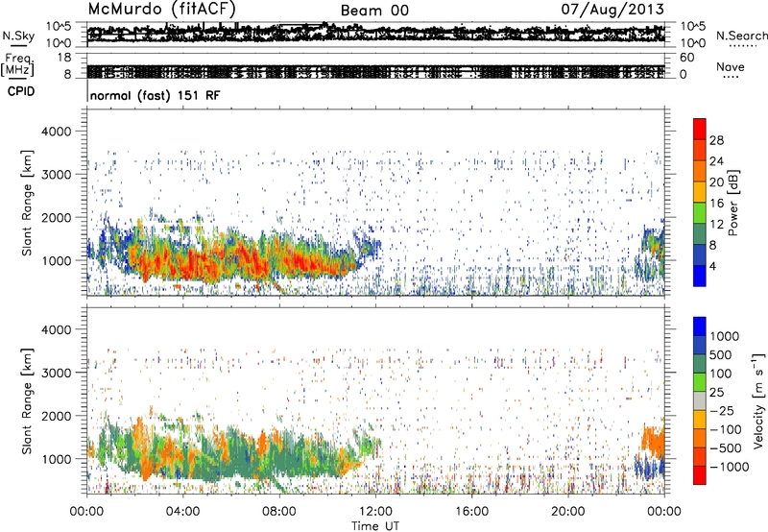Click the -1000 tick on Velocity colorbar
The height and width of the screenshot is (532, 768).
point(730,467)
